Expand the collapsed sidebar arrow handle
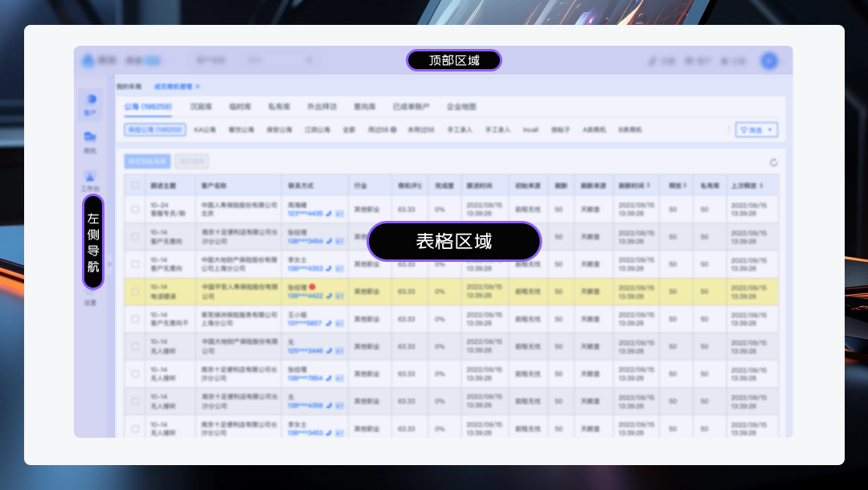Image resolution: width=868 pixels, height=490 pixels. click(x=110, y=263)
